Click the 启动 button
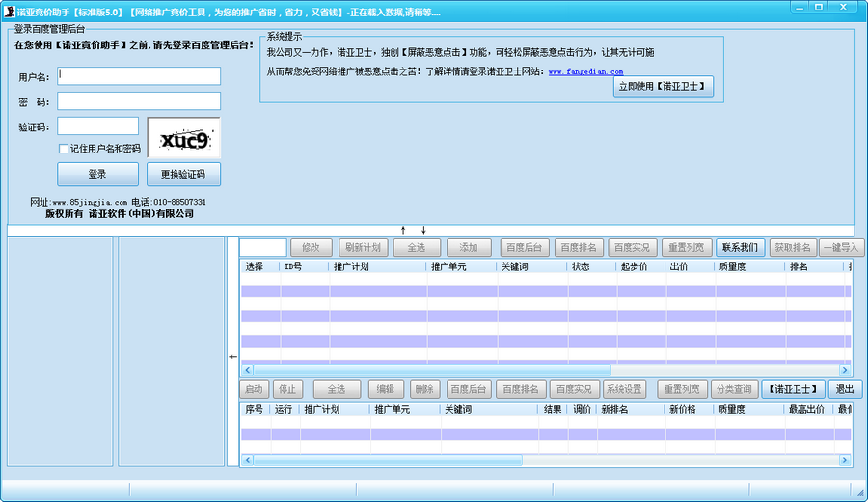868x502 pixels. tap(254, 389)
